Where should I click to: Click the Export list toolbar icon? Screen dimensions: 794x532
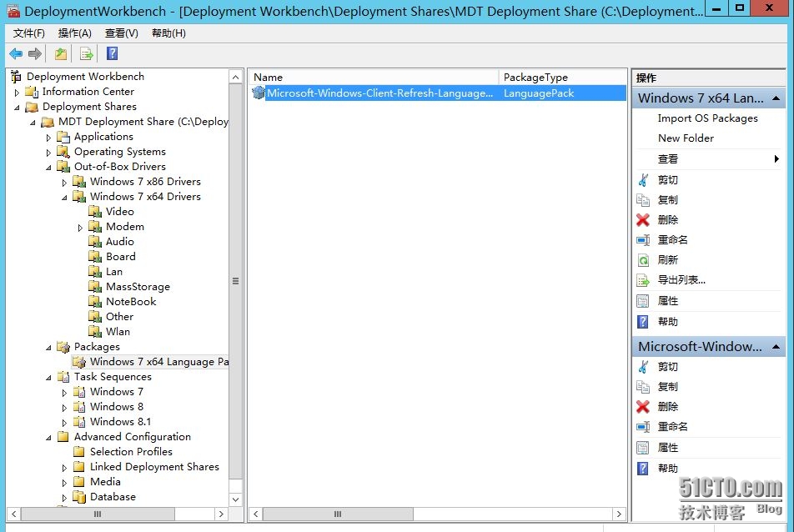click(x=87, y=53)
